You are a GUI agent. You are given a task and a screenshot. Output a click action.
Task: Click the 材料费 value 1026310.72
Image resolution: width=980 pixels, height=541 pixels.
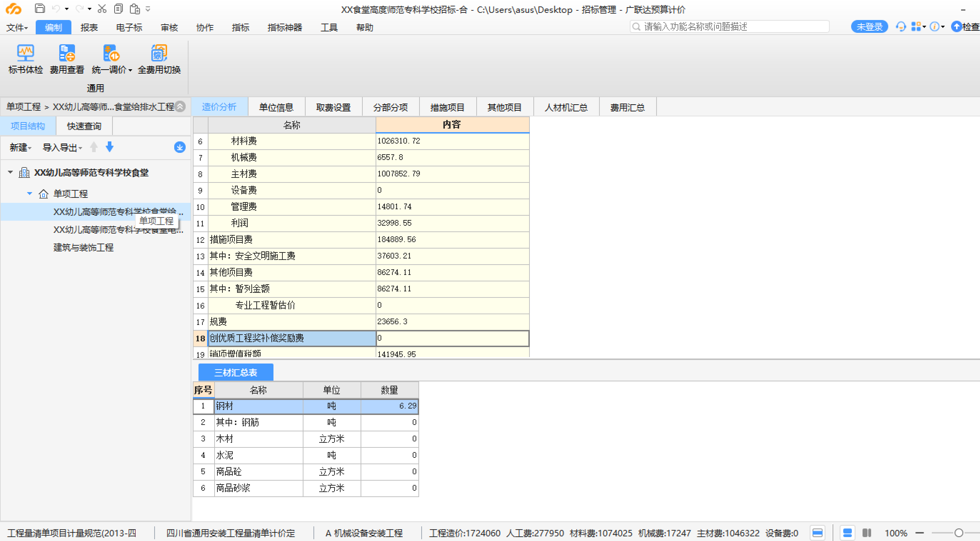(452, 141)
